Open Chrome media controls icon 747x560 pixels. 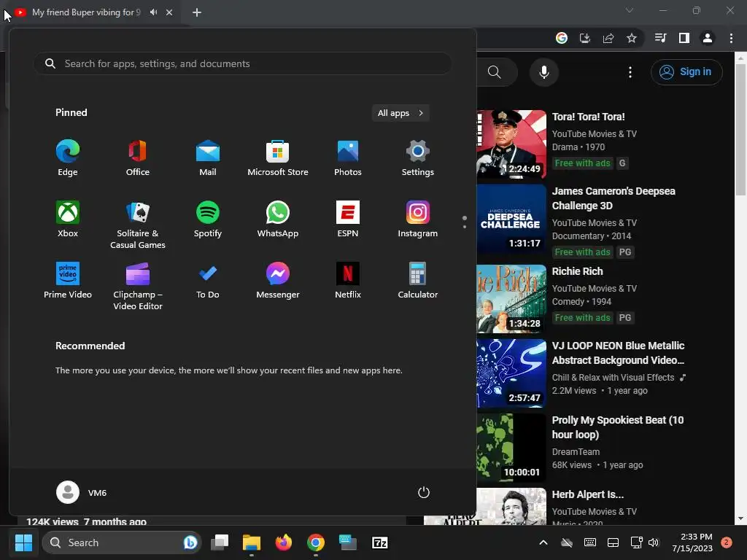(x=660, y=38)
